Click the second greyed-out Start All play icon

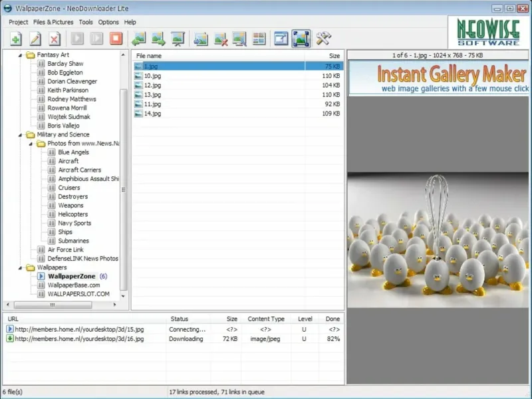point(96,39)
